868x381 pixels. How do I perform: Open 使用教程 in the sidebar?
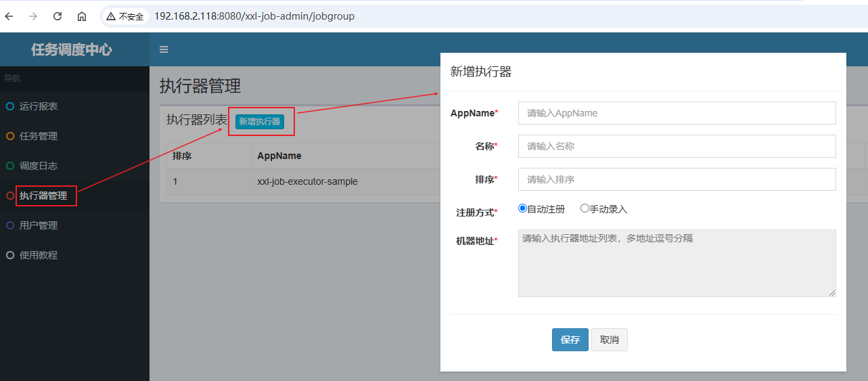point(74,255)
